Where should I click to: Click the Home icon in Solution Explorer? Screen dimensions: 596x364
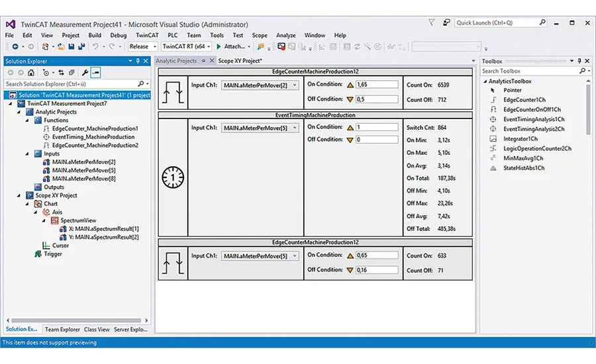click(30, 73)
